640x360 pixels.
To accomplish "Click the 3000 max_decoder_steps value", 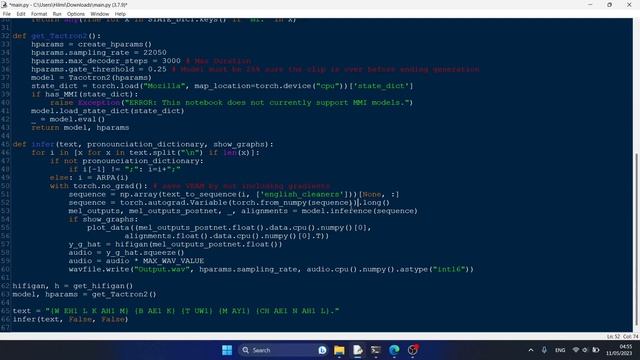I will pos(171,61).
